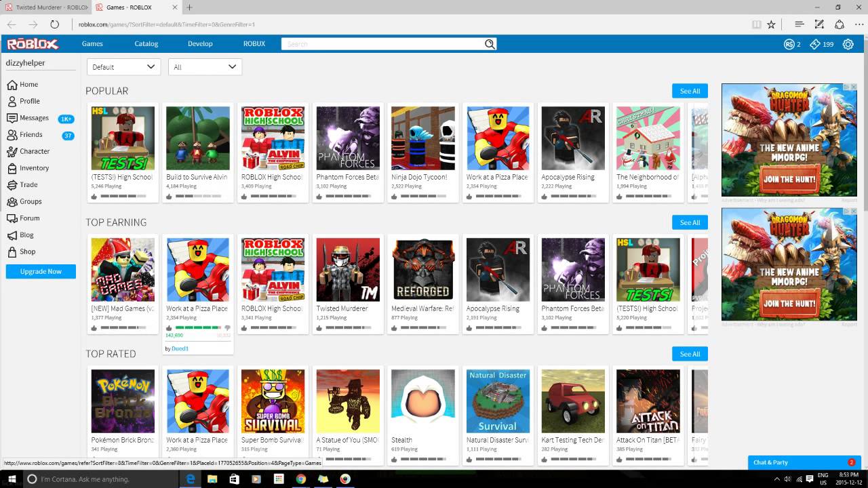This screenshot has height=488, width=868.
Task: Click See All for Top Earning
Action: (690, 222)
